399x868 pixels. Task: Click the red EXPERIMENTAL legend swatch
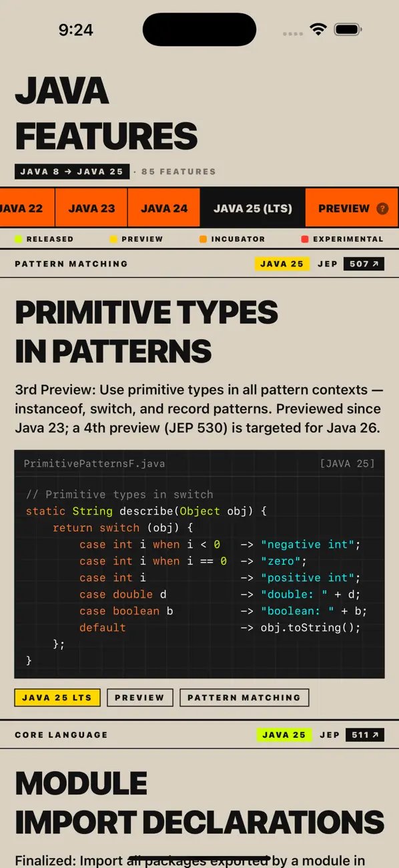pyautogui.click(x=305, y=239)
